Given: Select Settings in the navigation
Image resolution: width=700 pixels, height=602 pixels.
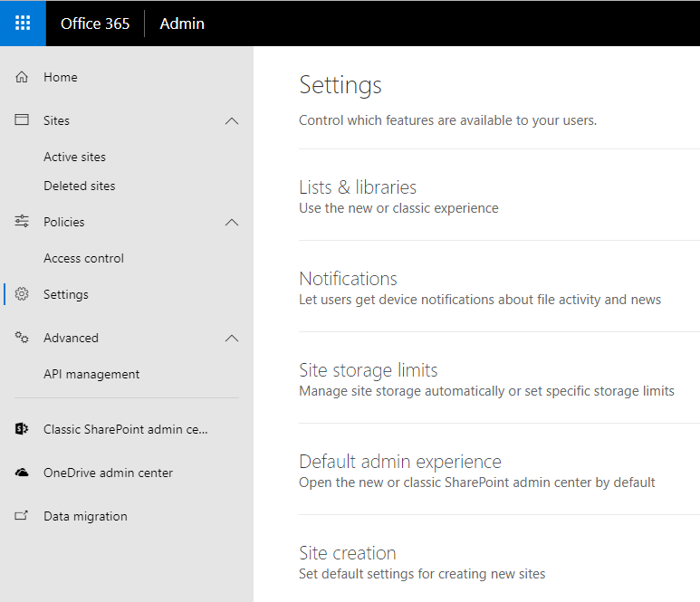Looking at the screenshot, I should click(65, 294).
